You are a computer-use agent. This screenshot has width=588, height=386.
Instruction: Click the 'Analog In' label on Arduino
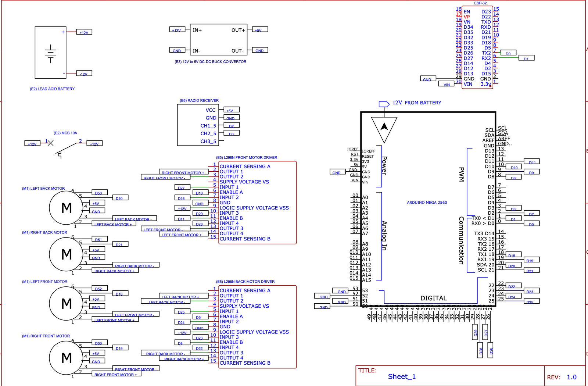tap(384, 236)
